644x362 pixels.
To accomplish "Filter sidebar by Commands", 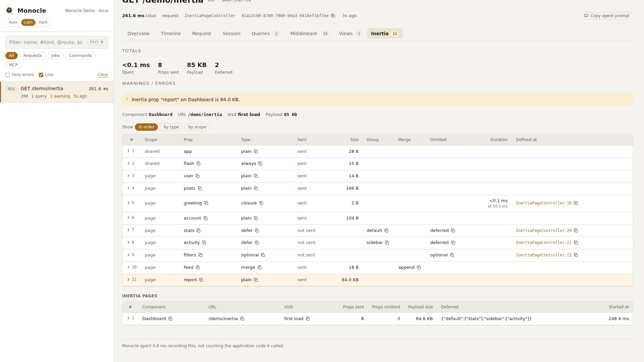I will tap(80, 56).
